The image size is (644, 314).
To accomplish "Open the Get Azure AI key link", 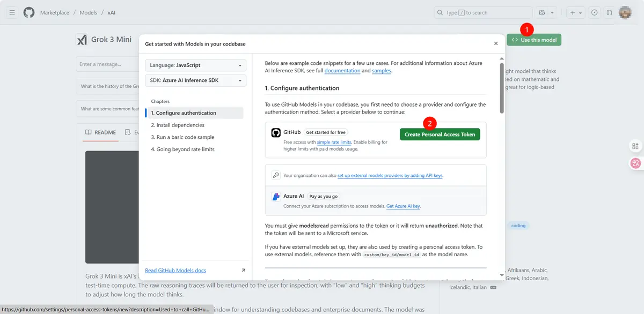I will [404, 206].
